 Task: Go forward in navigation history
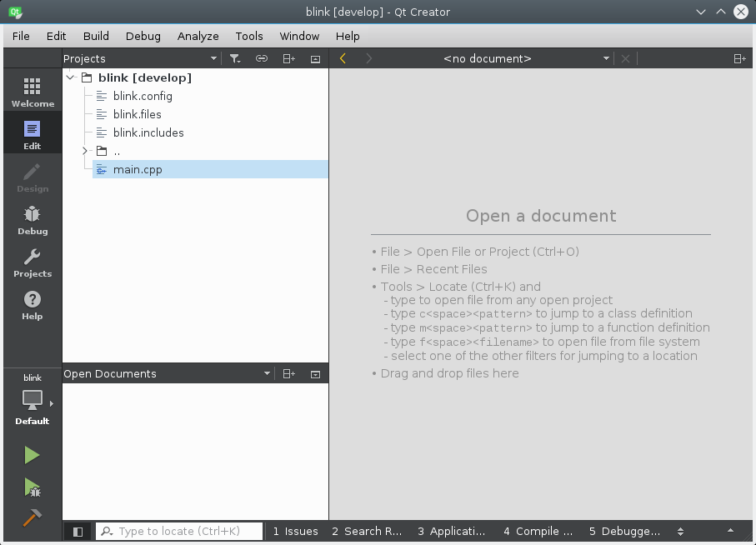369,59
